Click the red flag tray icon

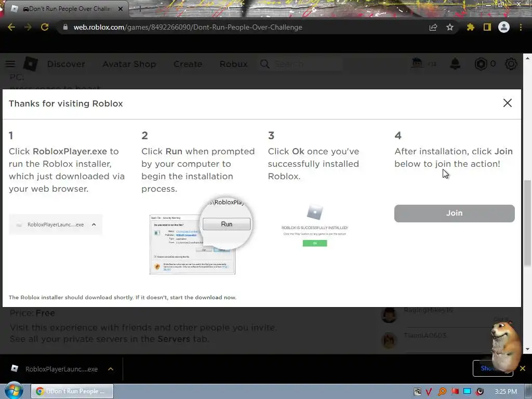[455, 392]
